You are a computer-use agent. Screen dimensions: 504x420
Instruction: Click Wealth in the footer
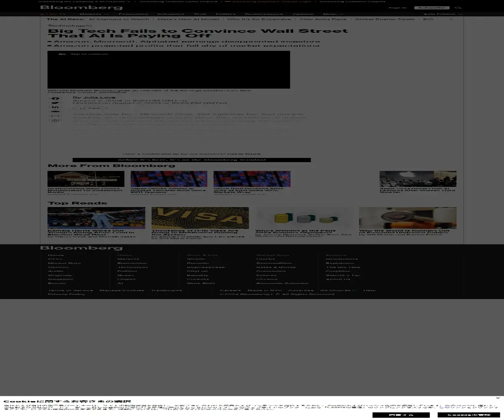pyautogui.click(x=196, y=259)
